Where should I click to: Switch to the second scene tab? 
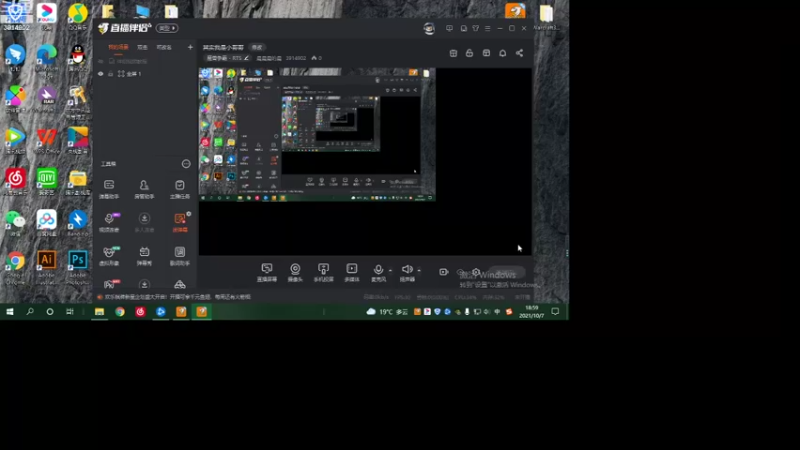[x=142, y=47]
